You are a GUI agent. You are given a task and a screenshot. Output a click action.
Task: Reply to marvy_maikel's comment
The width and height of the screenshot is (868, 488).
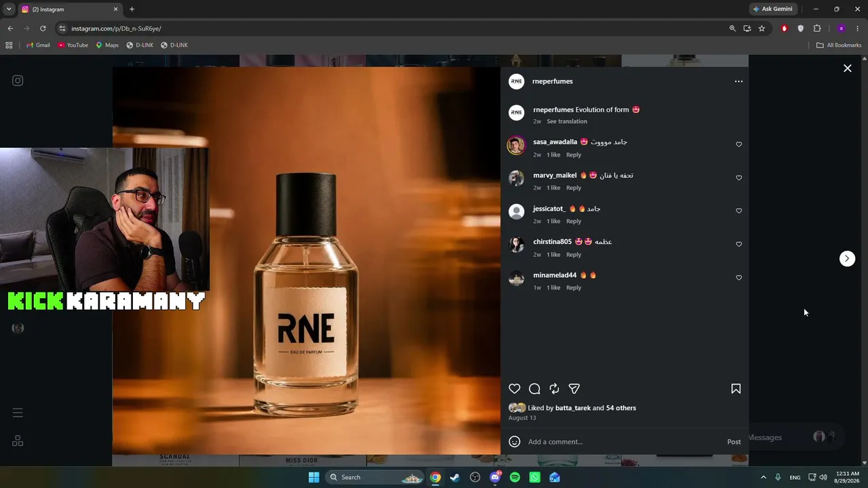click(x=574, y=188)
